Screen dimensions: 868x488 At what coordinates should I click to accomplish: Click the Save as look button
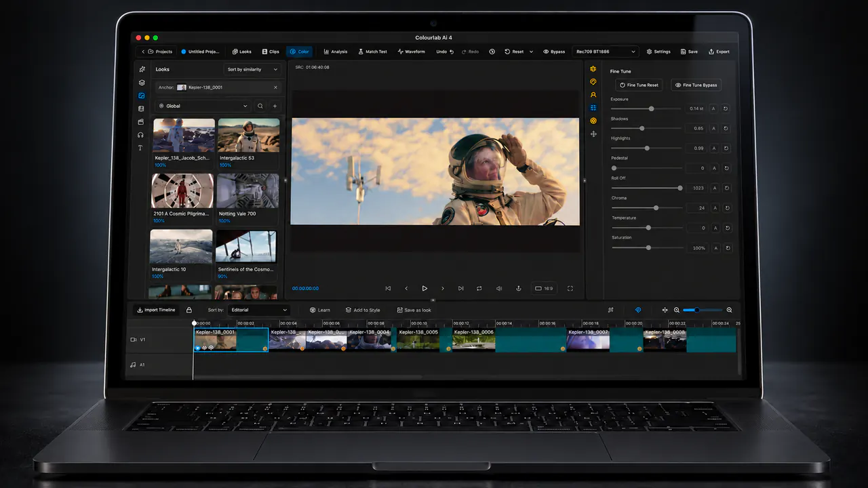pos(414,310)
